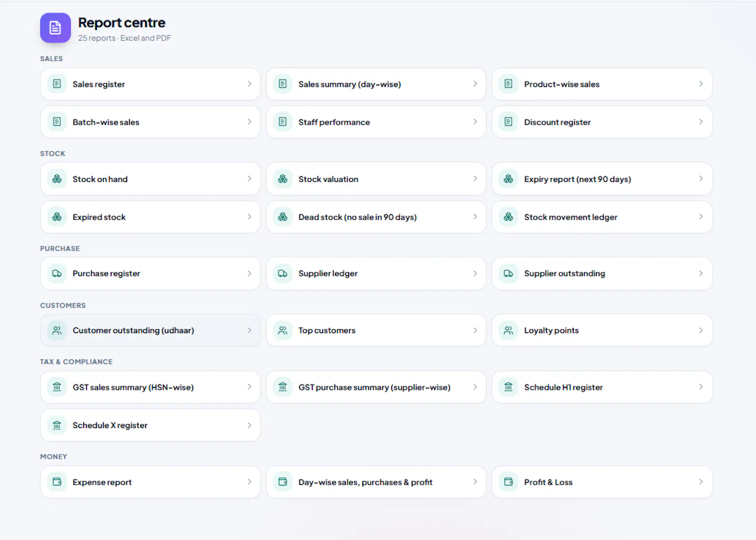Click the Purchase register truck icon
The width and height of the screenshot is (756, 540).
coord(57,274)
